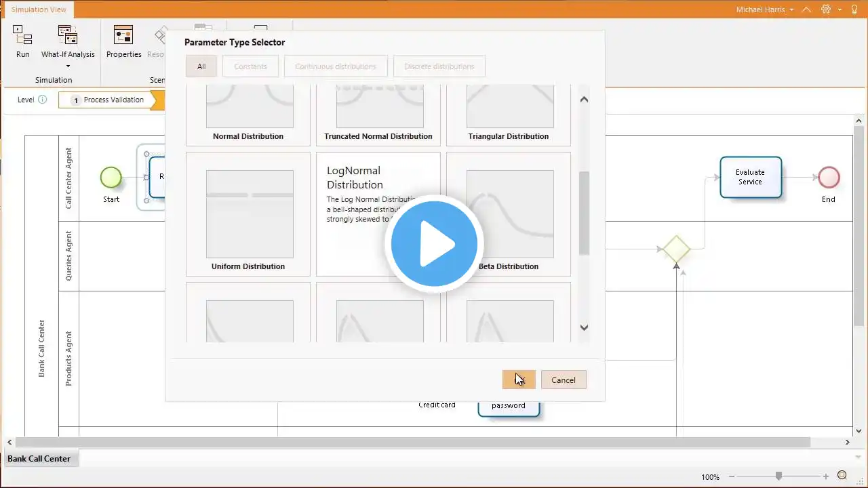The width and height of the screenshot is (868, 488).
Task: Select the Start event circle
Action: tap(111, 178)
